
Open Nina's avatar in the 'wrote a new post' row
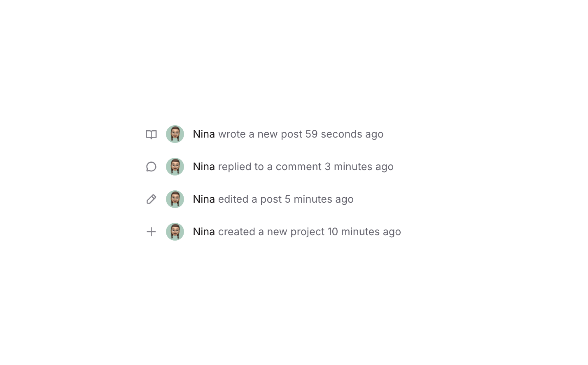[x=175, y=134]
